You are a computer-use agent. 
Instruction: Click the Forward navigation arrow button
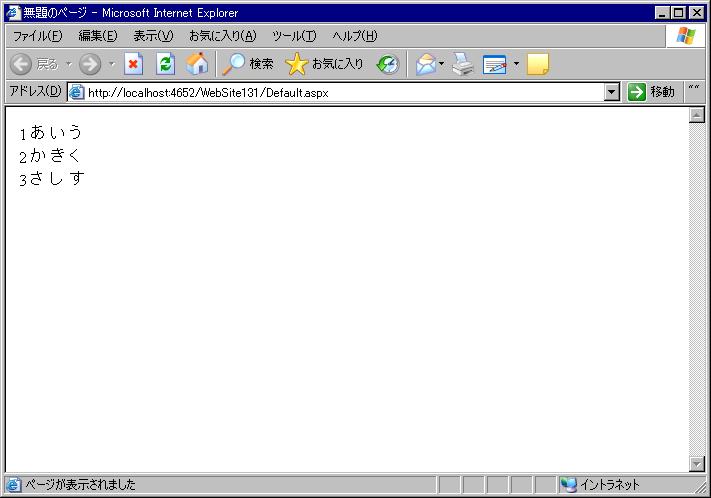pos(90,64)
